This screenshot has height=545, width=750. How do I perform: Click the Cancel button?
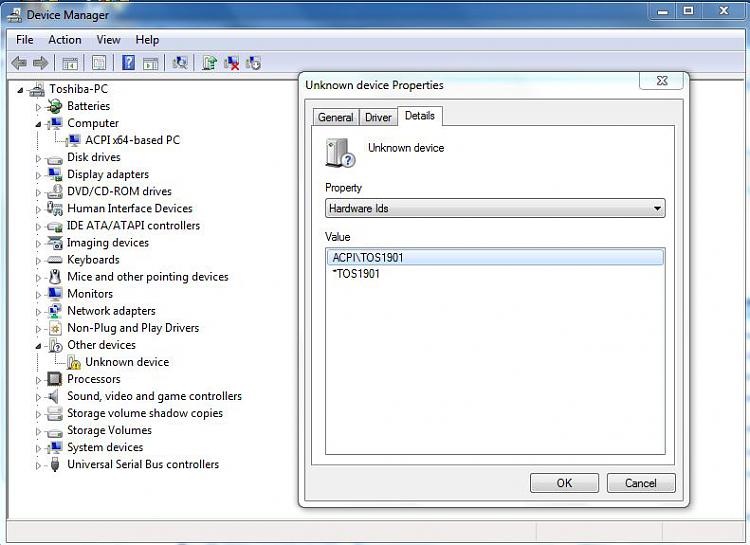(x=640, y=483)
